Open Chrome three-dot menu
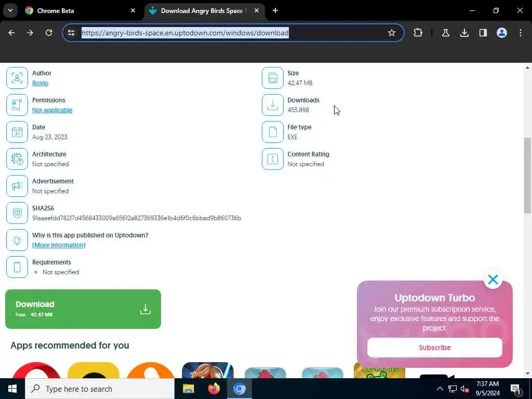532x399 pixels. (521, 33)
